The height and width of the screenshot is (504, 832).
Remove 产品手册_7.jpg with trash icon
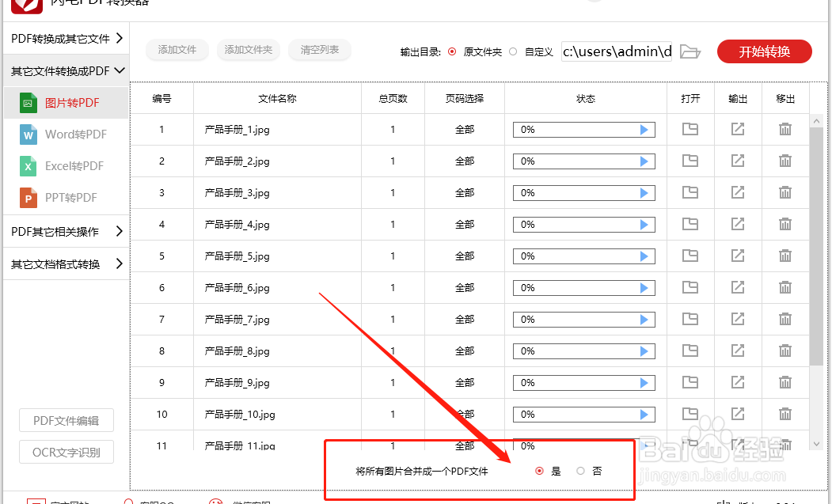[785, 319]
